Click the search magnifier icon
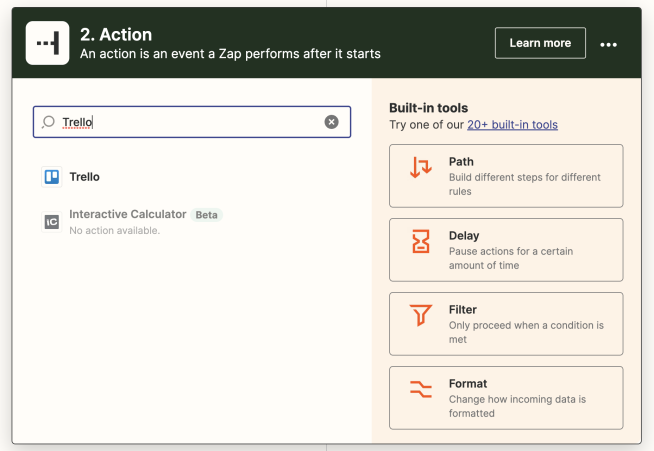Screen dimensions: 654x451 point(48,122)
